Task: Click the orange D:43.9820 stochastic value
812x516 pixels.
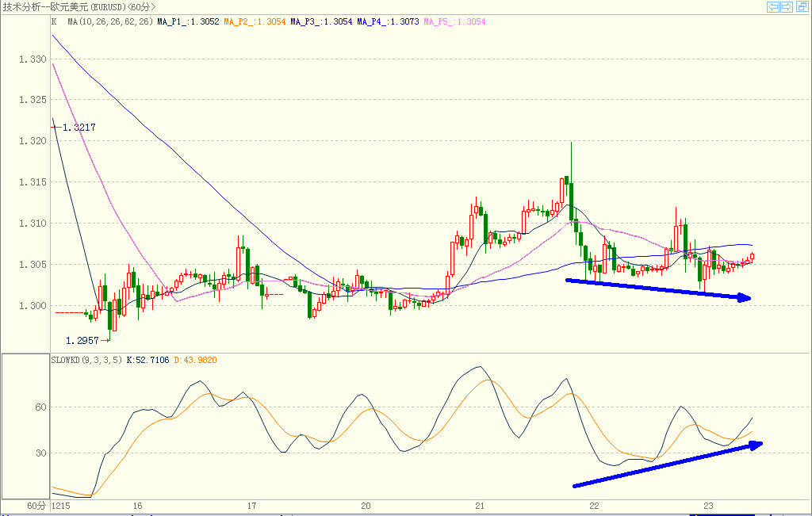Action: pos(195,360)
